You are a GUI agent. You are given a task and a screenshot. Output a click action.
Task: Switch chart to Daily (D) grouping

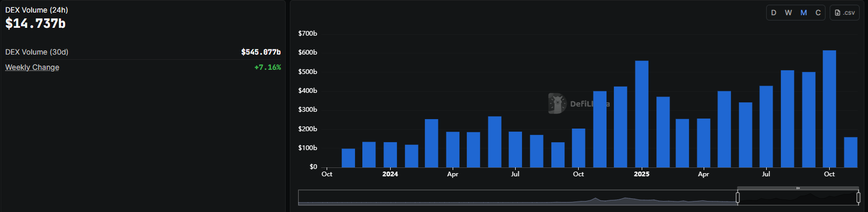point(773,13)
